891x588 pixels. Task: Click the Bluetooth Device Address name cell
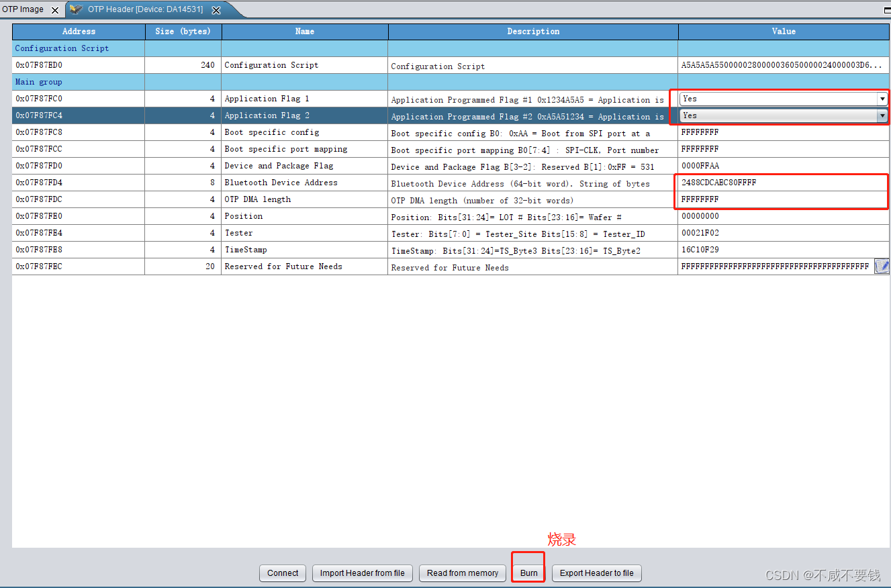click(x=305, y=183)
